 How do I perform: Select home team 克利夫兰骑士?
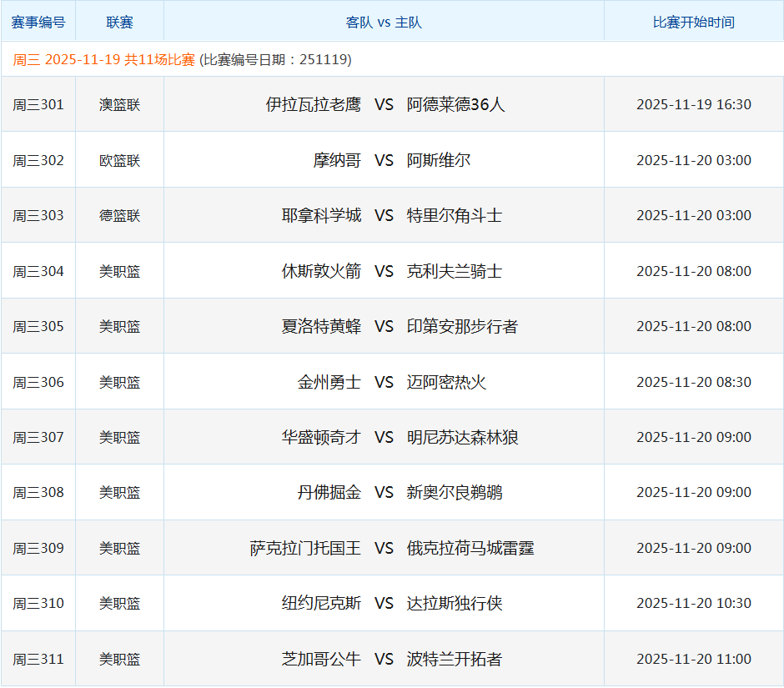pyautogui.click(x=455, y=271)
